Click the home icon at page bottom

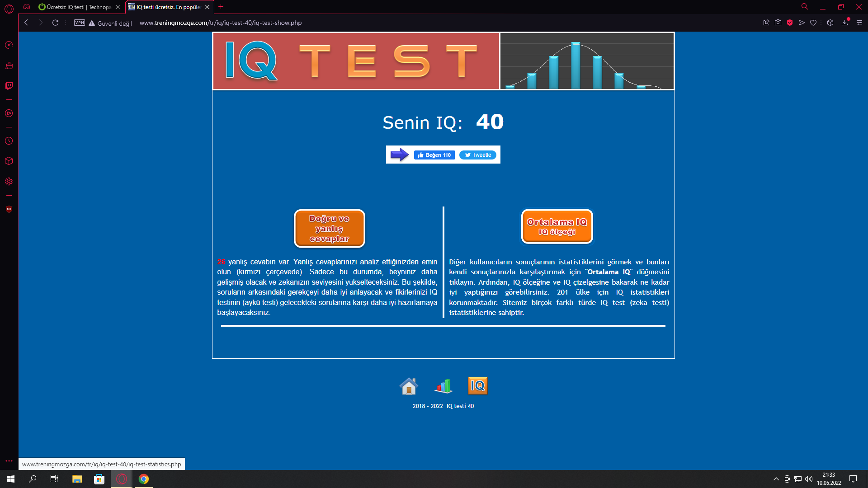(409, 386)
